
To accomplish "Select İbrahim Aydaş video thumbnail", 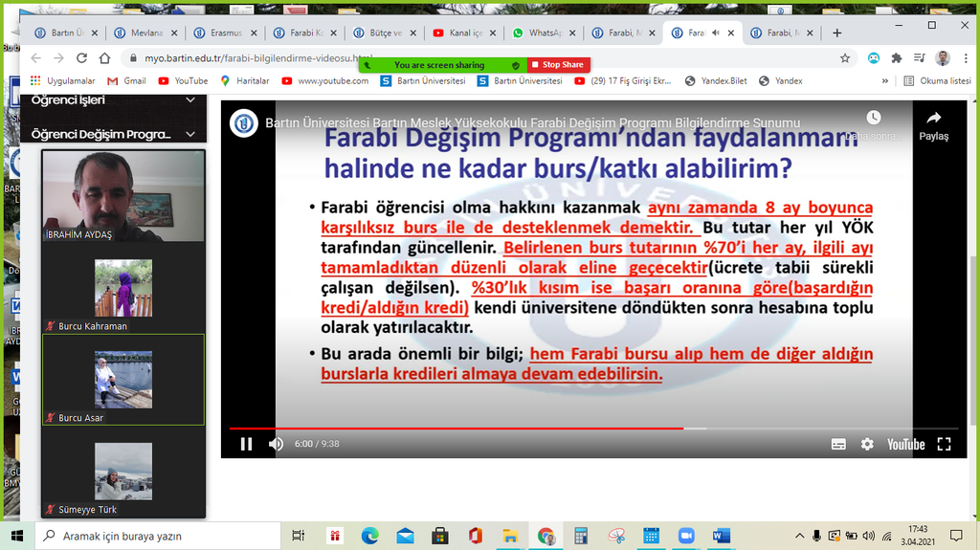I will [x=123, y=196].
